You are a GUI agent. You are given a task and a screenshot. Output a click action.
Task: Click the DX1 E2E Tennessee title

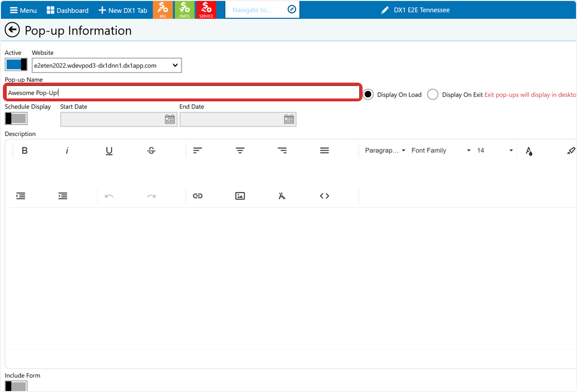click(x=422, y=10)
